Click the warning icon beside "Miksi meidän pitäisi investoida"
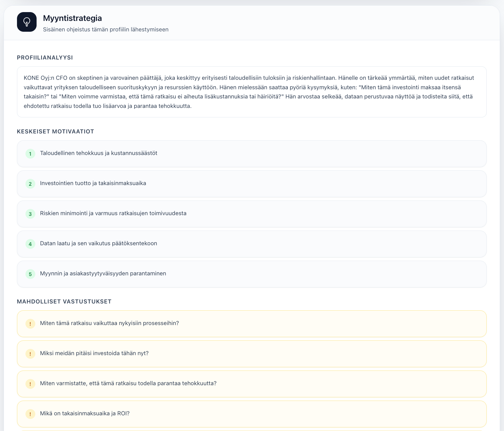Viewport: 504px width, 431px height. 30,354
